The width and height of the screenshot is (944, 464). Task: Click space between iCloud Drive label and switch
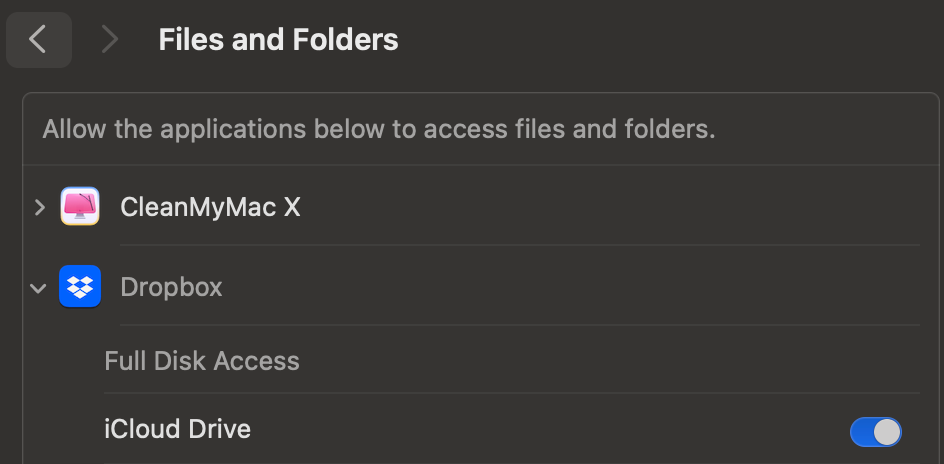[x=550, y=430]
